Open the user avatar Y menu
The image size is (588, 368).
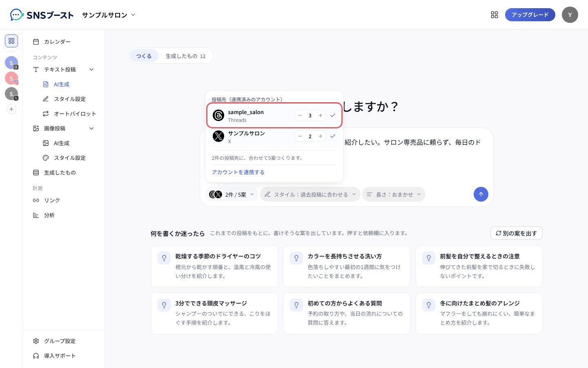(570, 15)
